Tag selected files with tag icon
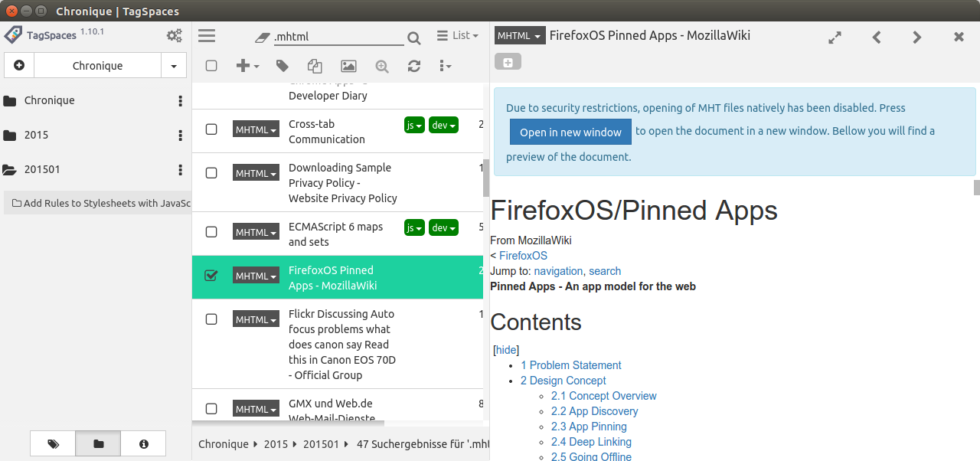The height and width of the screenshot is (461, 980). pos(283,66)
